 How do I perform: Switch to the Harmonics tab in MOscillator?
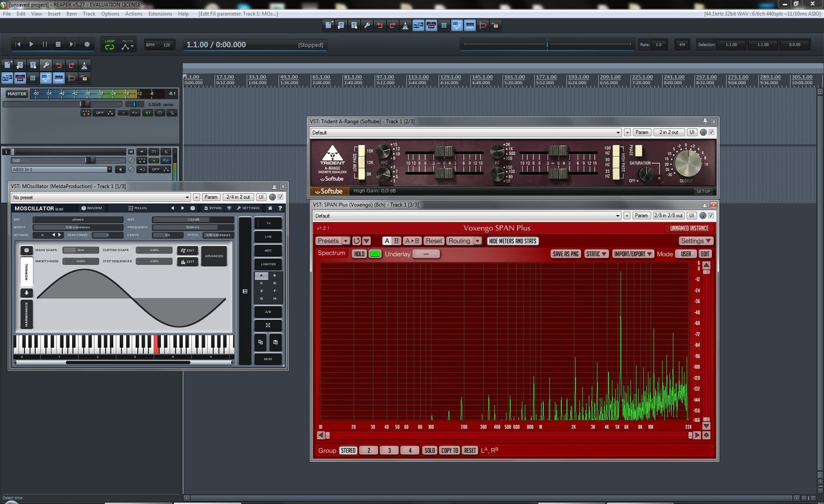coord(26,314)
